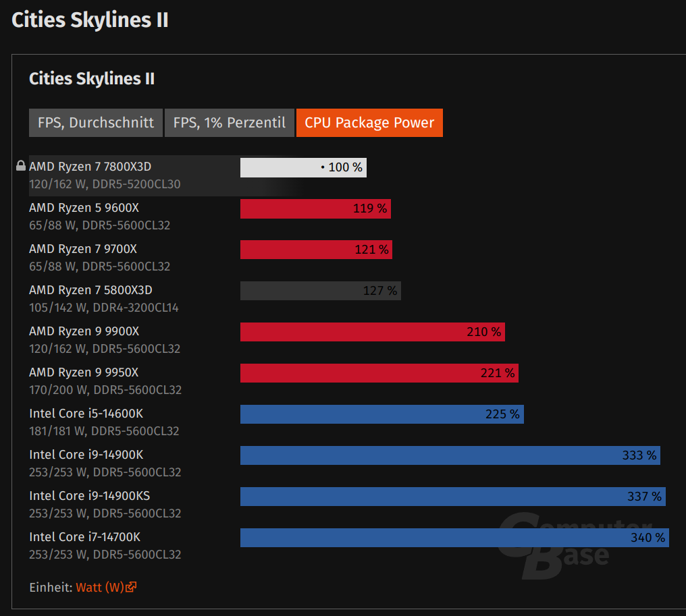Select the blue 337 % bar
This screenshot has width=686, height=616.
click(x=453, y=496)
